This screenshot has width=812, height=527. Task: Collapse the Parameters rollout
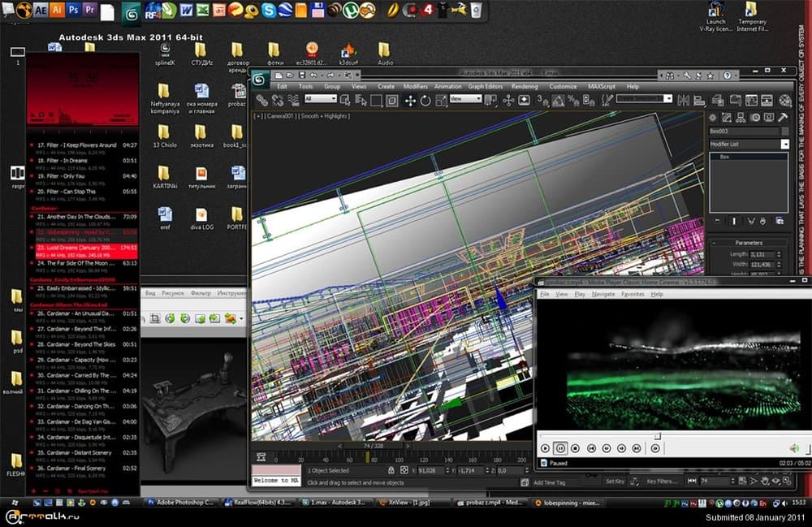(x=748, y=242)
